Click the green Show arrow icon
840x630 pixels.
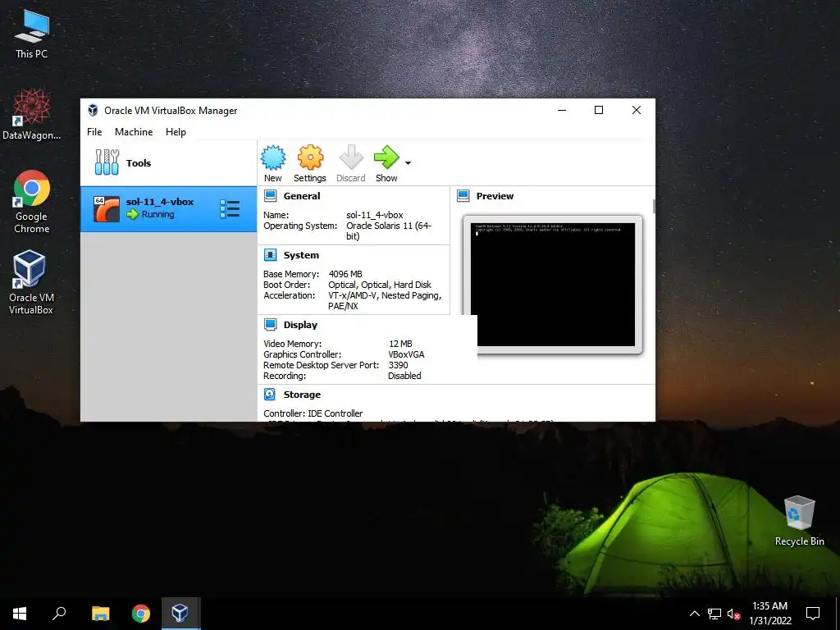[x=386, y=157]
